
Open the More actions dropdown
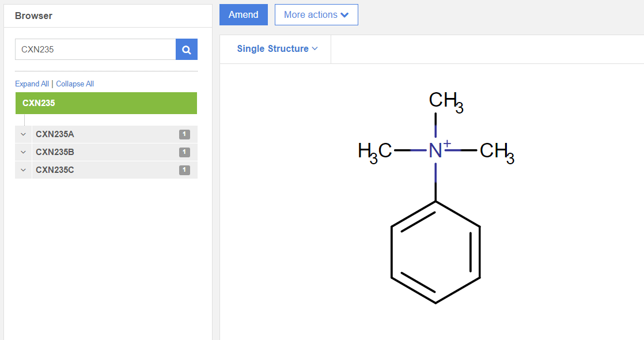pos(316,15)
